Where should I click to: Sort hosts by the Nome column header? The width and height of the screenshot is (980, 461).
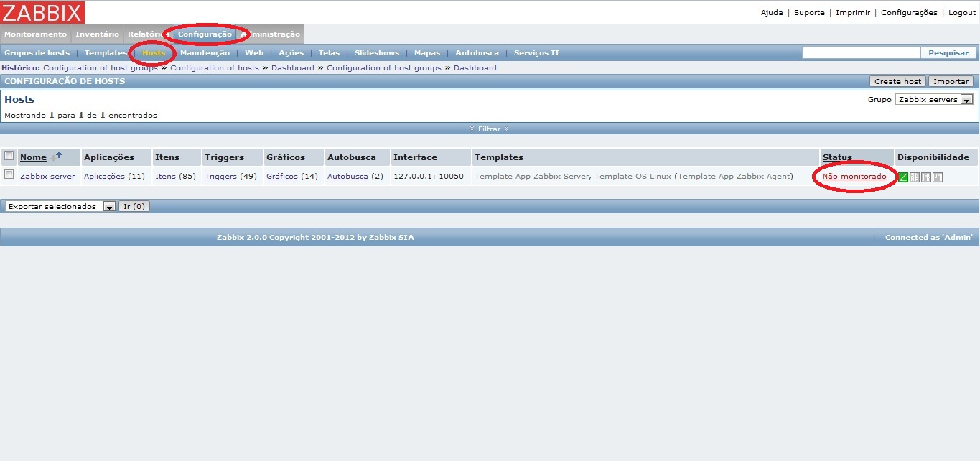33,157
